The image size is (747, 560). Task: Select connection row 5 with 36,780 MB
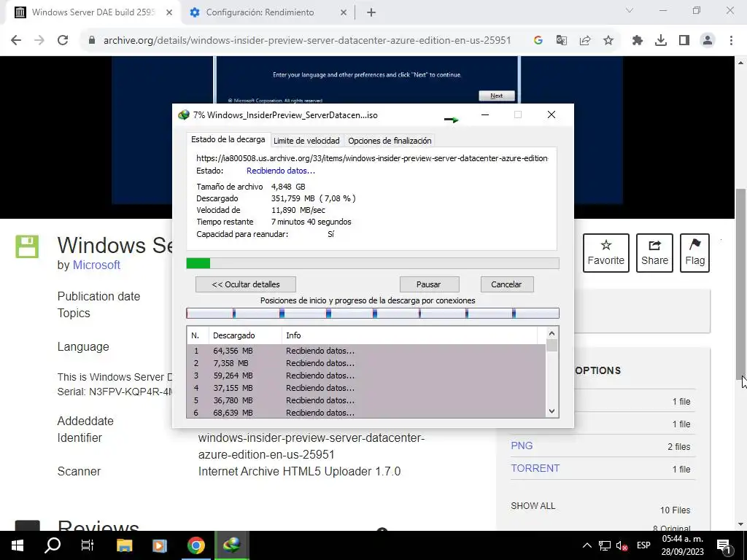pos(366,400)
